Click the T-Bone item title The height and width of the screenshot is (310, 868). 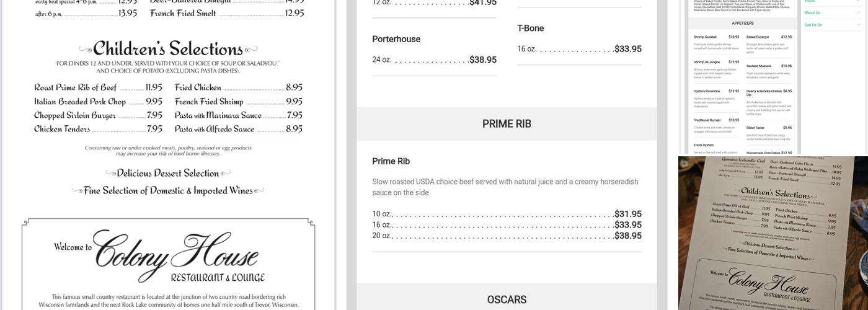(x=530, y=28)
